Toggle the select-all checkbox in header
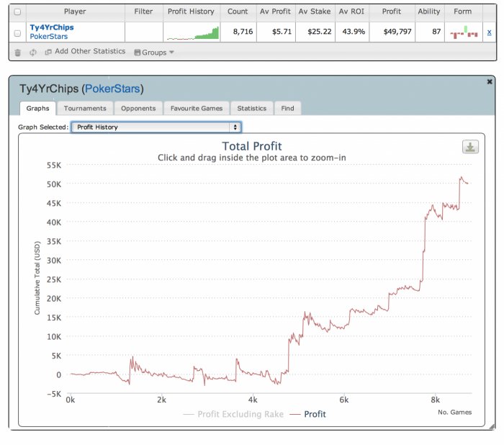Image resolution: width=504 pixels, height=445 pixels. tap(18, 12)
